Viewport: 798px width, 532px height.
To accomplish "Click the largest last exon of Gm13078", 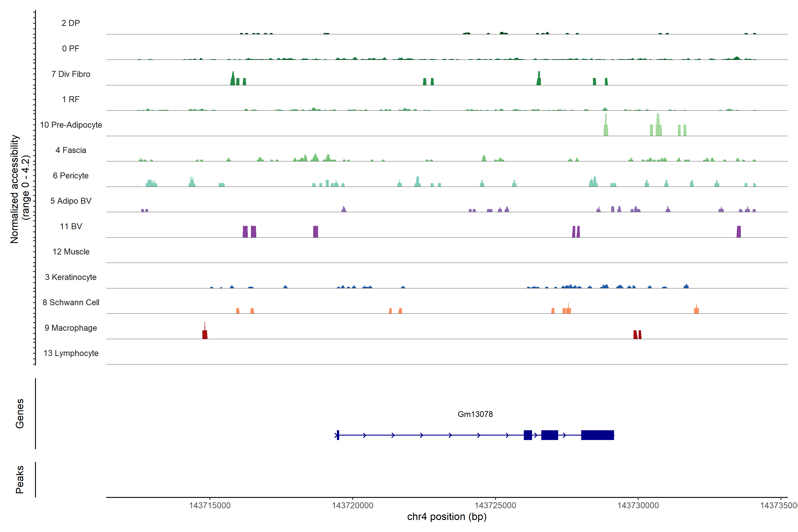I will [x=597, y=435].
